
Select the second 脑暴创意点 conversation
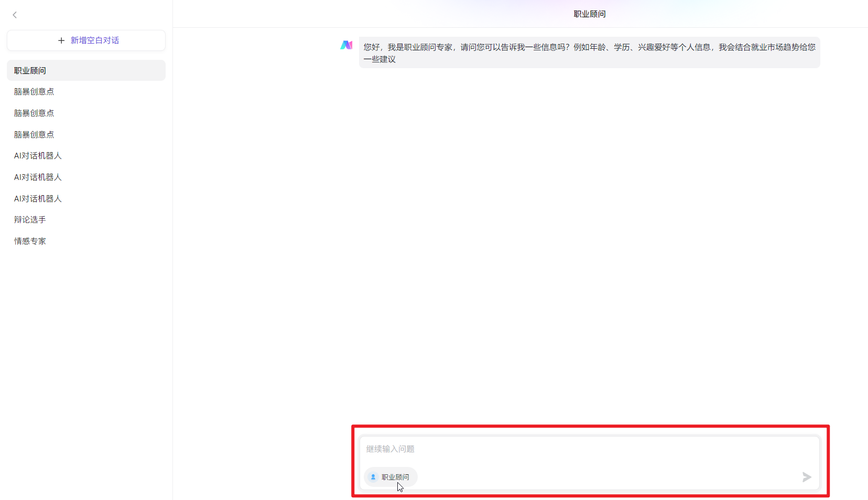coord(34,113)
